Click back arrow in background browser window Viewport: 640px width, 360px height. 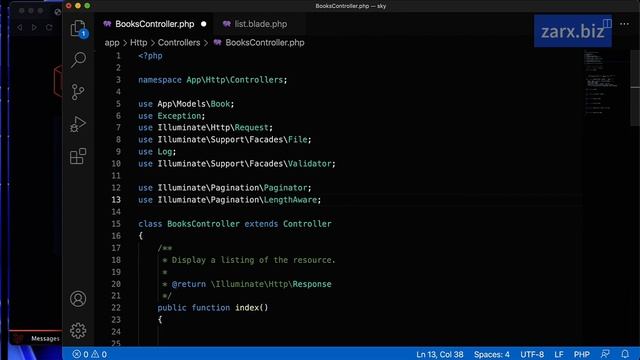[19, 27]
